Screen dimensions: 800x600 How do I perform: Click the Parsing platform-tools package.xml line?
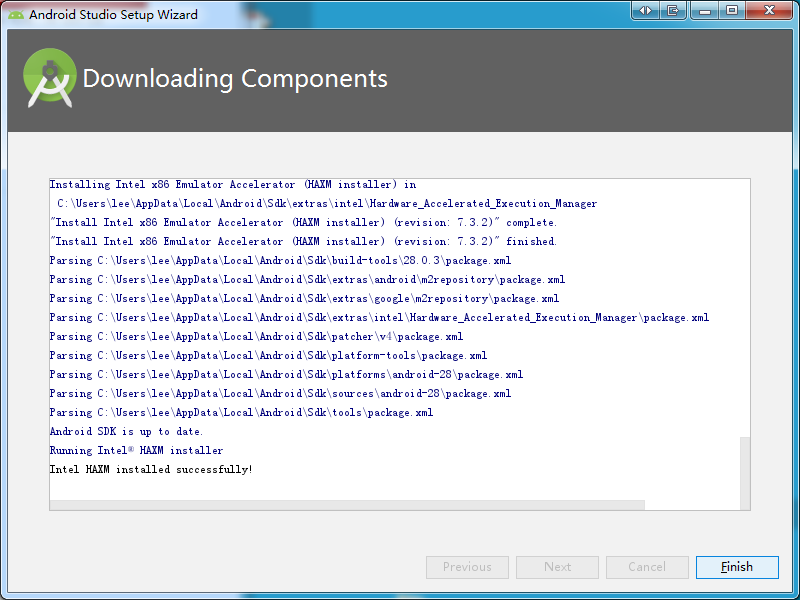[x=268, y=356]
